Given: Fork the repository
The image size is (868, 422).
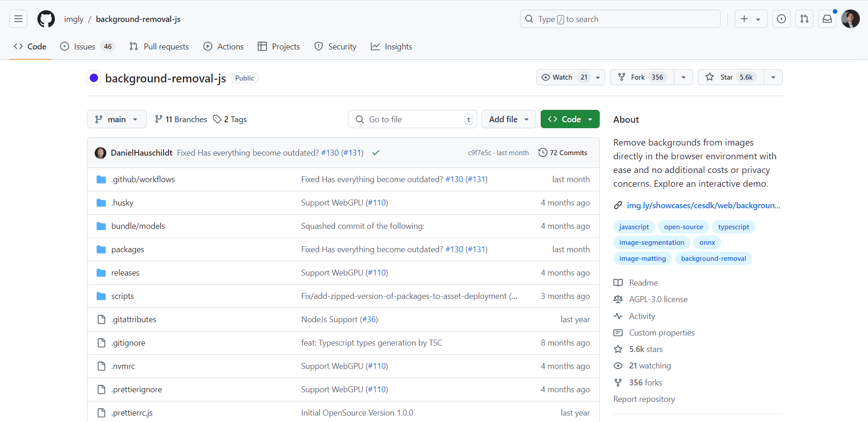Looking at the screenshot, I should (x=641, y=77).
